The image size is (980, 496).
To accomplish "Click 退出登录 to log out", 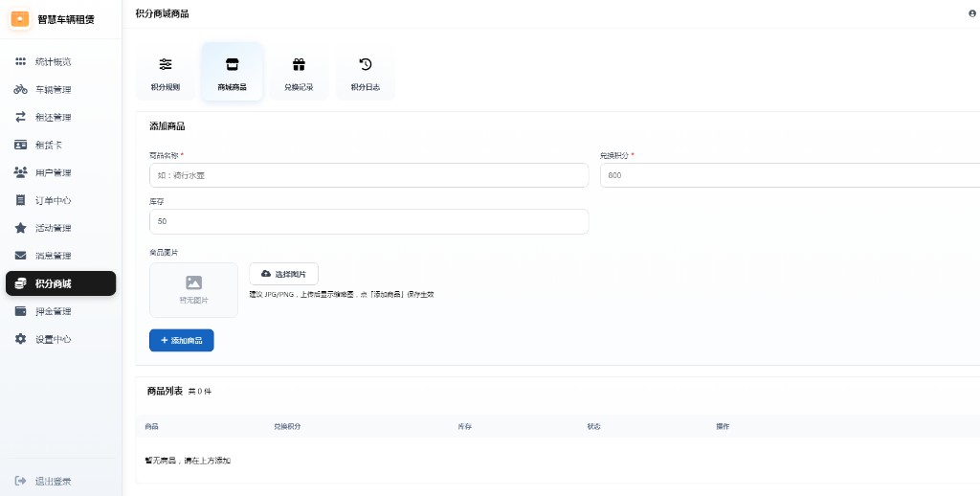I will pyautogui.click(x=60, y=481).
